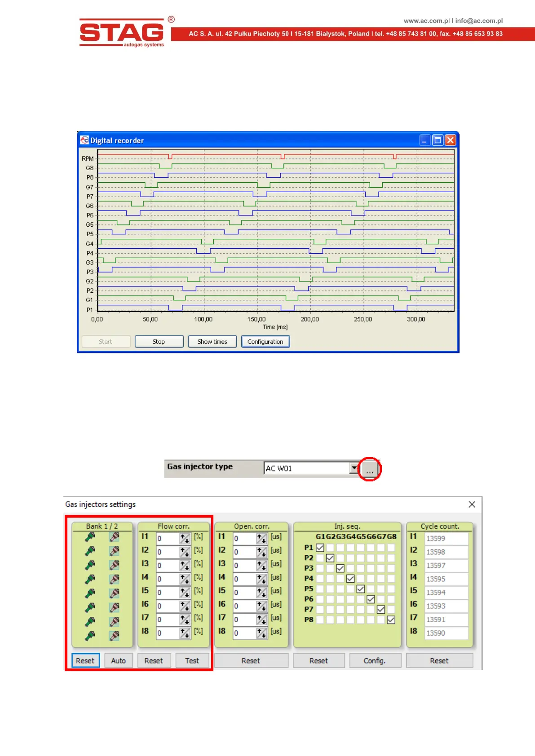Click the STAG autogas systems logo
The height and width of the screenshot is (756, 535).
click(x=123, y=32)
